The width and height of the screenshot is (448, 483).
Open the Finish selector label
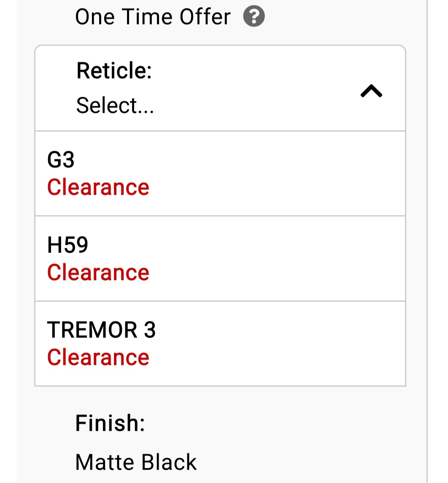(x=110, y=423)
